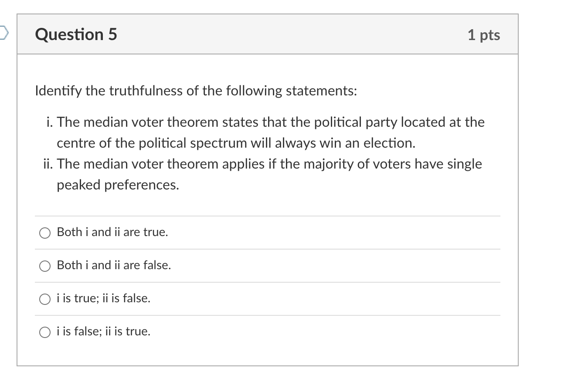Select 'i is true; ii is false'
This screenshot has height=392, width=571.
[44, 299]
